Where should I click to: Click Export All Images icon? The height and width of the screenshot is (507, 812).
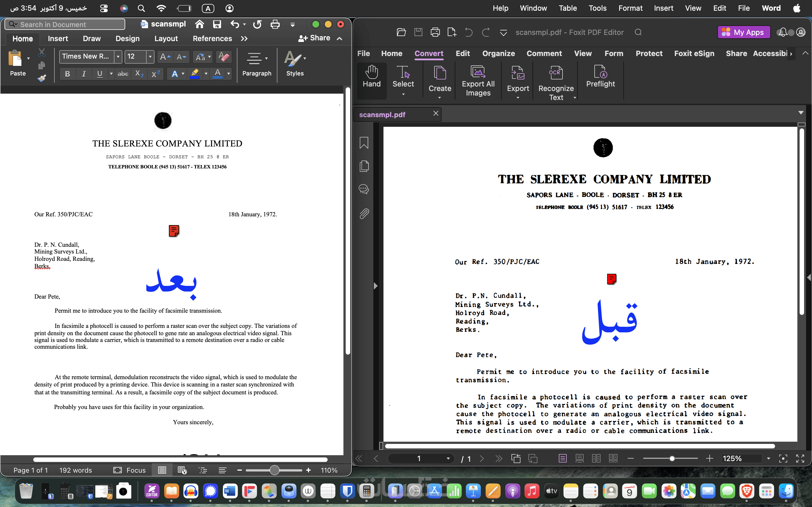click(x=478, y=72)
